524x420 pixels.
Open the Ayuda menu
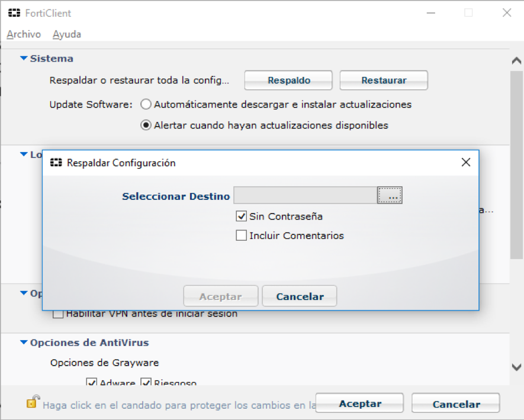coord(67,34)
